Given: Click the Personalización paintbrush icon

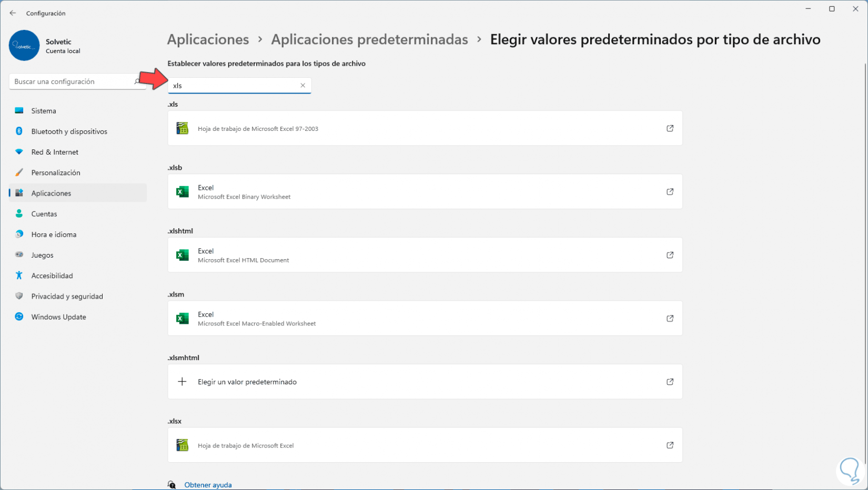Looking at the screenshot, I should 19,172.
